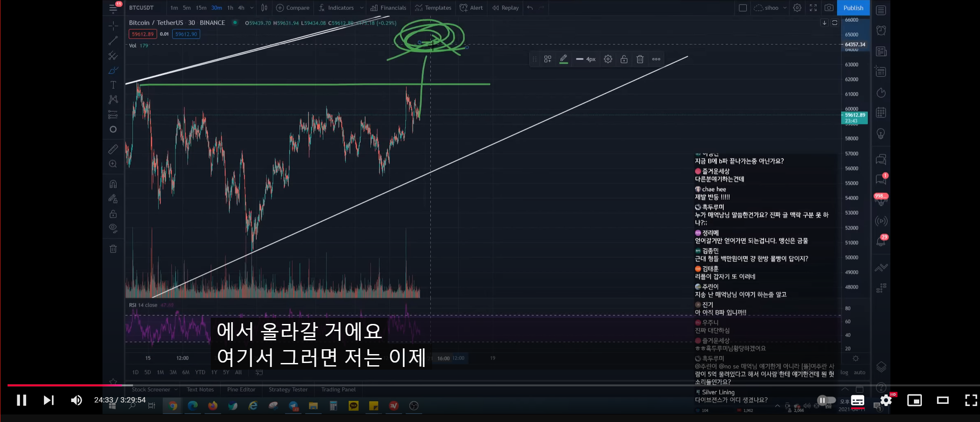This screenshot has height=422, width=980.
Task: Open the News panel in right sidebar
Action: (881, 51)
